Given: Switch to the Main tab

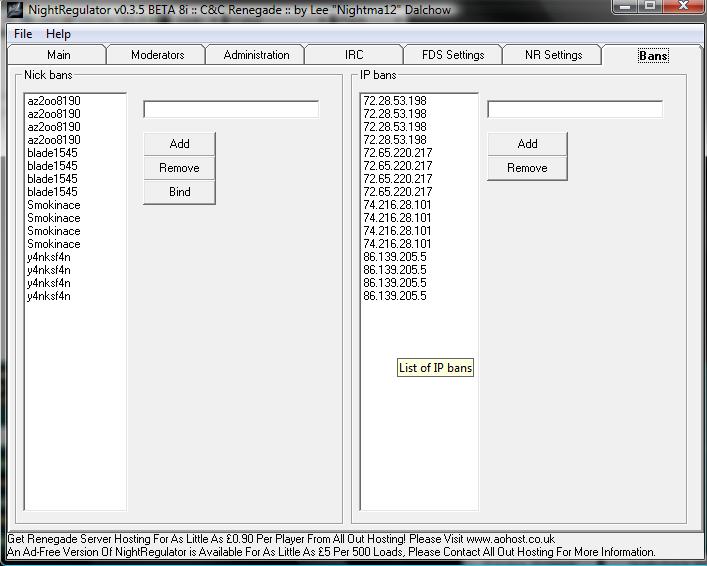Looking at the screenshot, I should [x=59, y=55].
